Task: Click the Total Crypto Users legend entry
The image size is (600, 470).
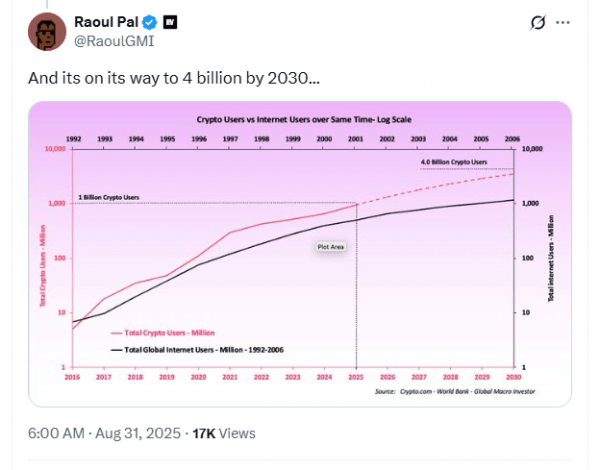Action: [x=163, y=333]
